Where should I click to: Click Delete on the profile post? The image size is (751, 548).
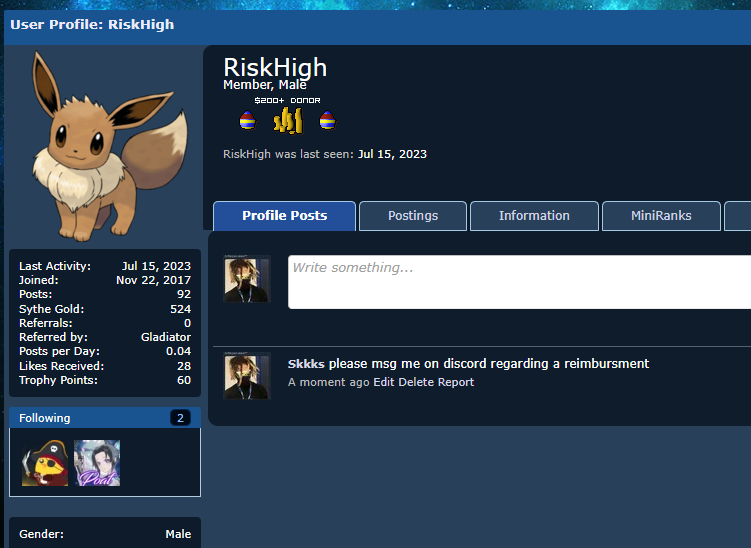point(415,382)
